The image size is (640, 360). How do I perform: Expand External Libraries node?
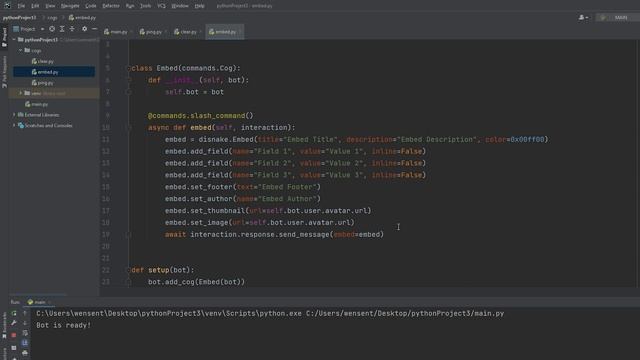14,115
